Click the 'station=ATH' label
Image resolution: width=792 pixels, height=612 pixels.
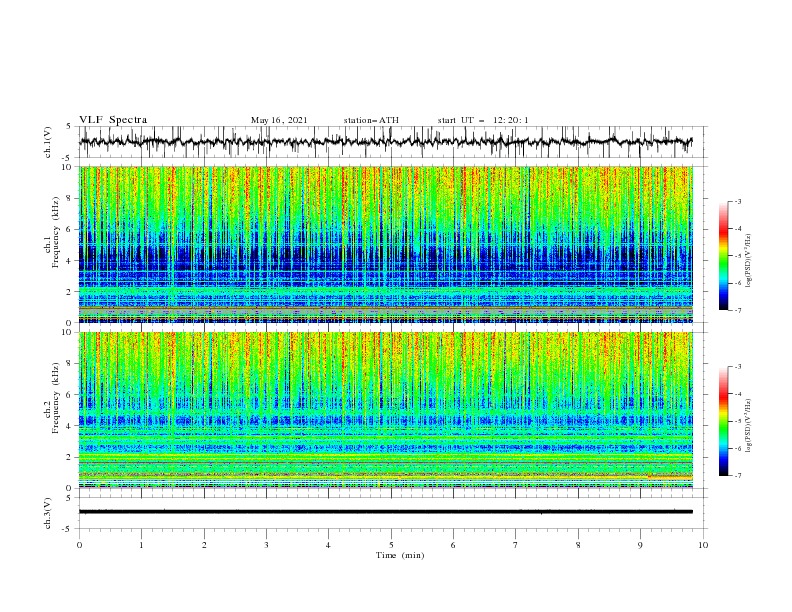click(x=371, y=120)
